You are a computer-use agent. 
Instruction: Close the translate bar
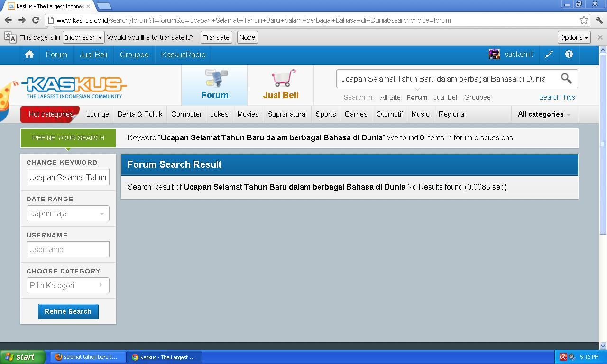pyautogui.click(x=600, y=37)
